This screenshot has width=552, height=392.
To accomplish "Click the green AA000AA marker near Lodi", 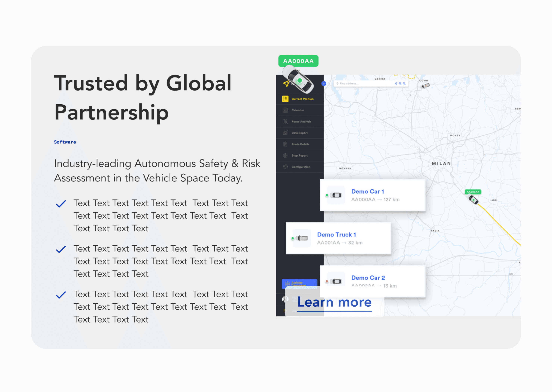I will pos(473,192).
